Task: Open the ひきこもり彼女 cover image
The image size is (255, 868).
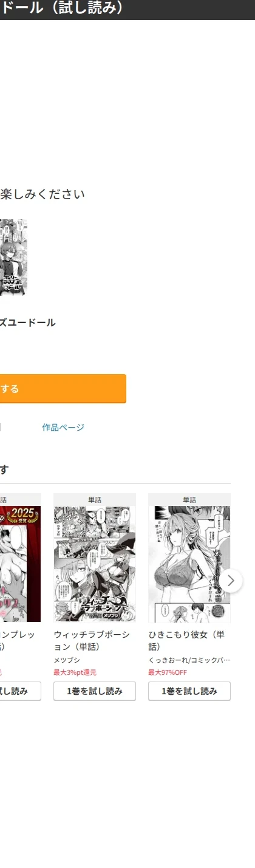Action: pyautogui.click(x=189, y=564)
